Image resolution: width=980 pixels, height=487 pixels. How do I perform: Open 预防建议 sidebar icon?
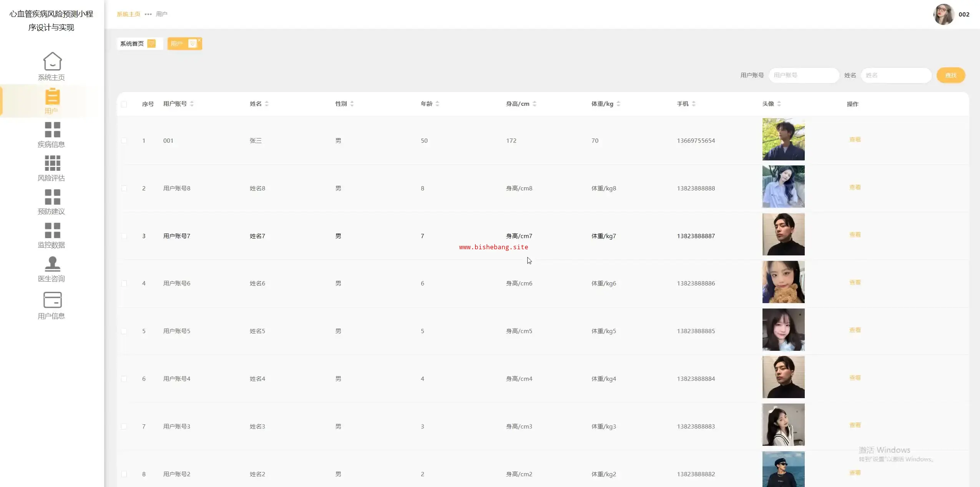[x=52, y=197]
